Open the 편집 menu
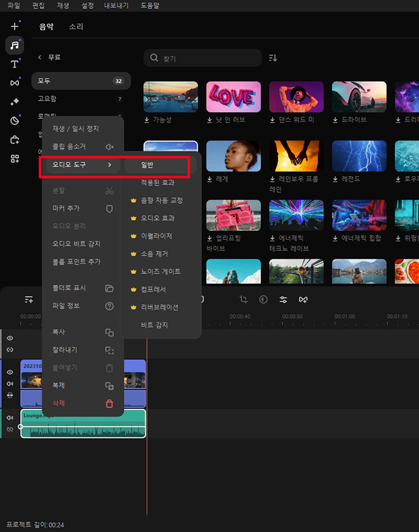This screenshot has height=532, width=419. coord(38,5)
